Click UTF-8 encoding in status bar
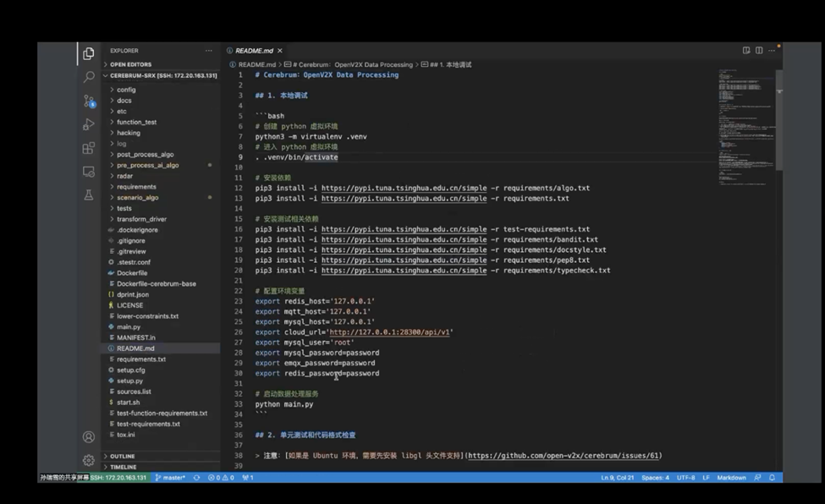 (685, 478)
